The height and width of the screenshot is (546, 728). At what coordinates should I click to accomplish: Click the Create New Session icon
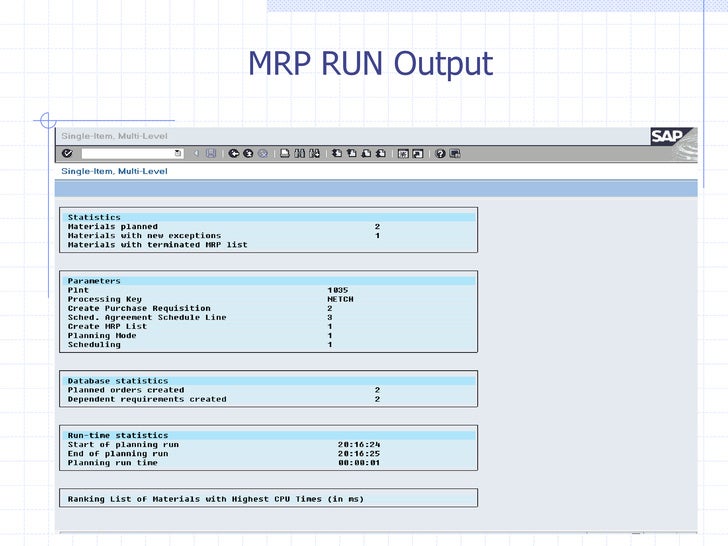[403, 153]
